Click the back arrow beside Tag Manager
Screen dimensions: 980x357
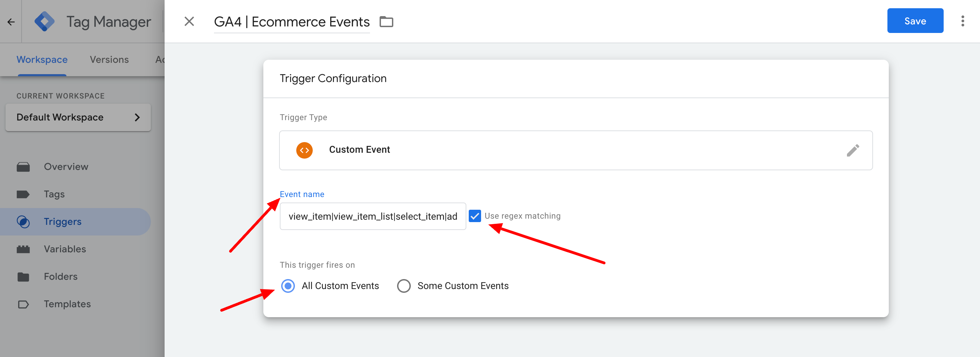click(11, 22)
